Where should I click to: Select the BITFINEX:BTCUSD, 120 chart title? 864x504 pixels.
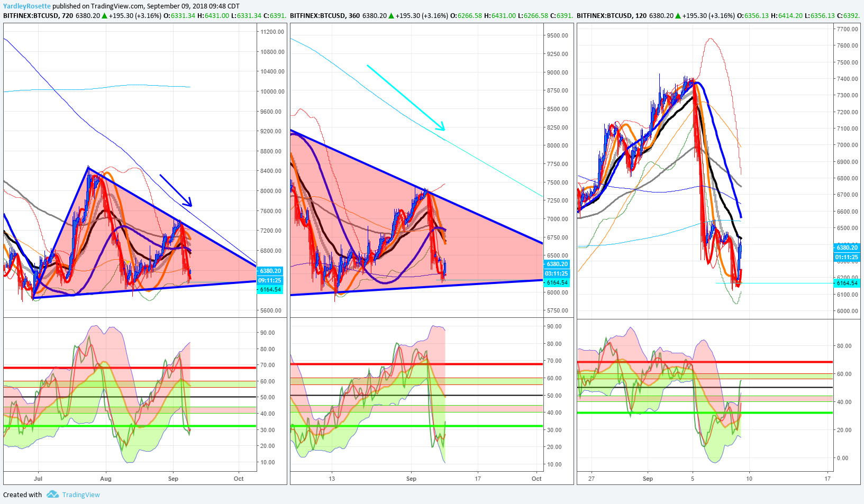(612, 15)
